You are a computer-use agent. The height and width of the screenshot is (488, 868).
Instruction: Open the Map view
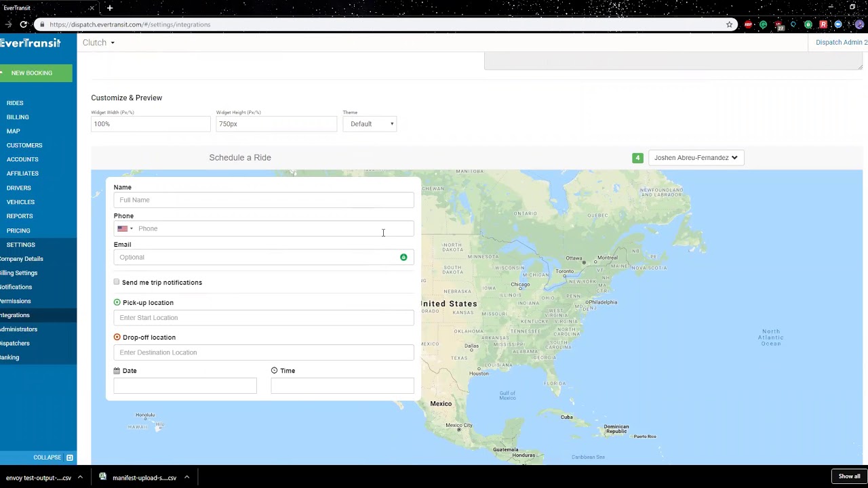[x=14, y=131]
